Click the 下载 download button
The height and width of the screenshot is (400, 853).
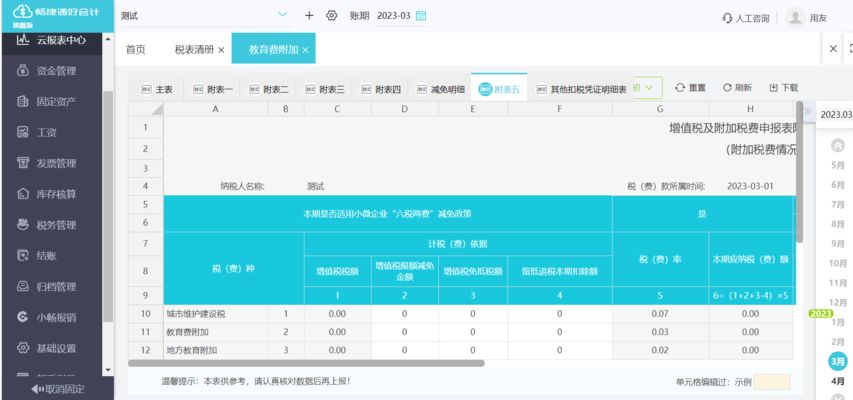pyautogui.click(x=783, y=88)
